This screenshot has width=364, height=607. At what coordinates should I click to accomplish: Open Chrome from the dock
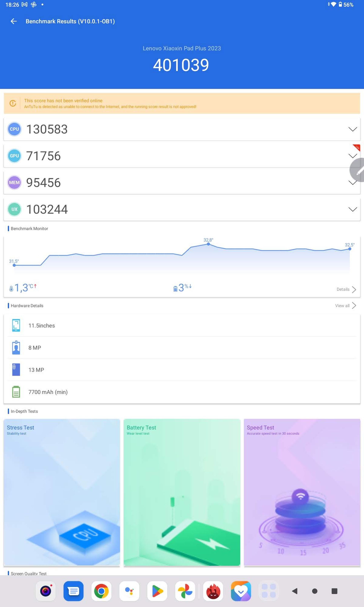click(x=101, y=591)
